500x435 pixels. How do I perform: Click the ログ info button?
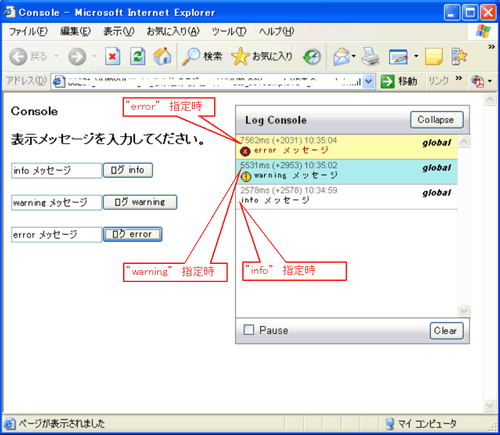click(x=128, y=170)
